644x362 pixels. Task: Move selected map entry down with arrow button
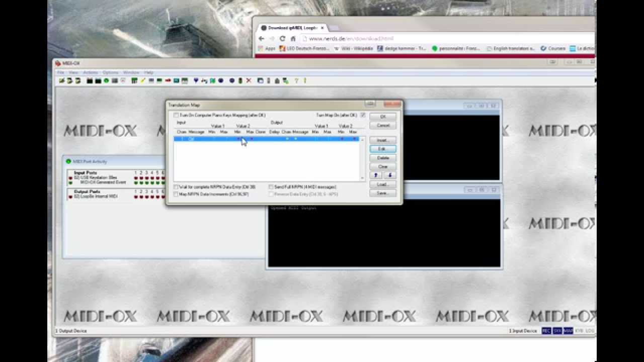point(389,175)
